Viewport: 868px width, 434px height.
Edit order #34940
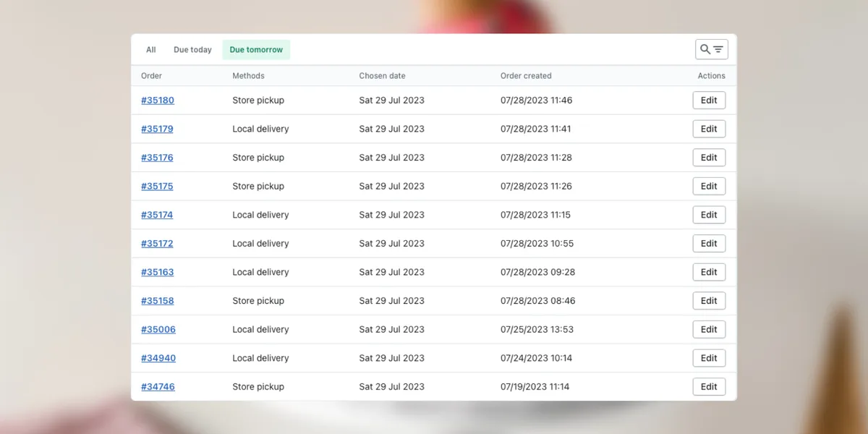click(709, 357)
